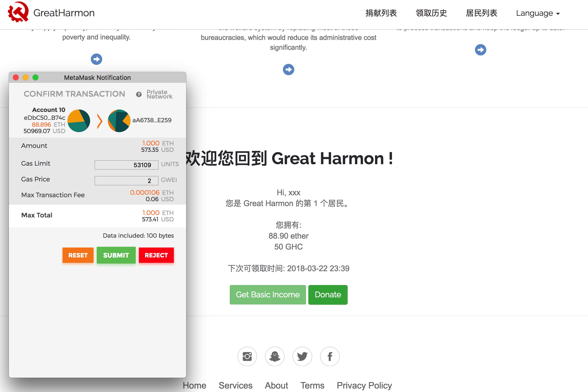Open the Instagram social icon

pyautogui.click(x=247, y=356)
